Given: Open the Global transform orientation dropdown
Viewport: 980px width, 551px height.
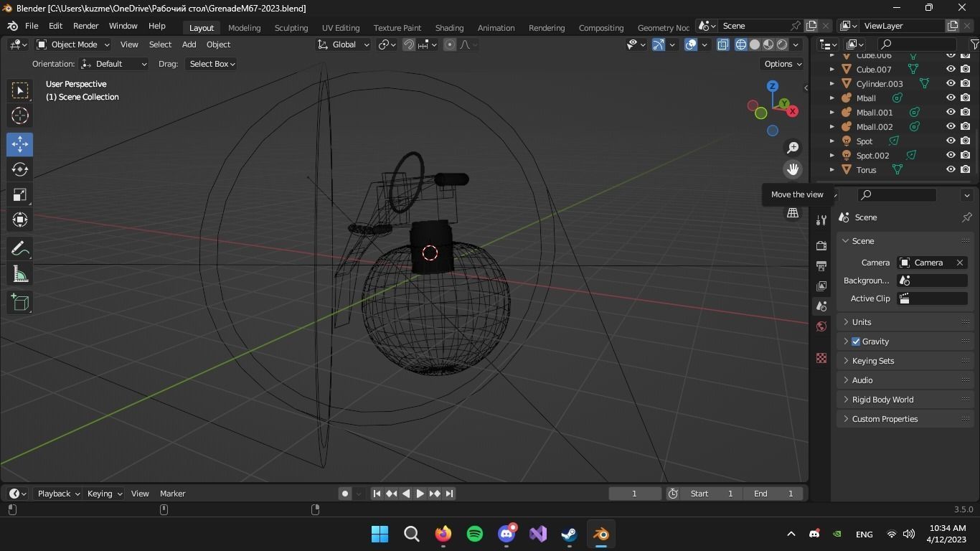Looking at the screenshot, I should (x=343, y=44).
